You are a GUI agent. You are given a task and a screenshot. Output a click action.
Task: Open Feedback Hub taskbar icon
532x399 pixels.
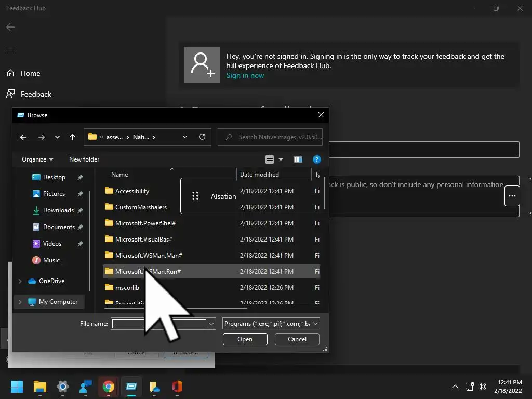pos(86,387)
